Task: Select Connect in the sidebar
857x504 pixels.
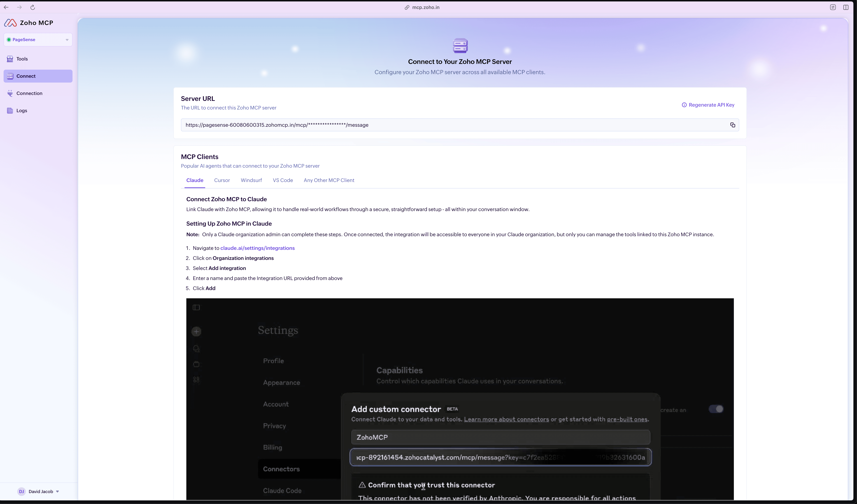Action: pyautogui.click(x=38, y=76)
